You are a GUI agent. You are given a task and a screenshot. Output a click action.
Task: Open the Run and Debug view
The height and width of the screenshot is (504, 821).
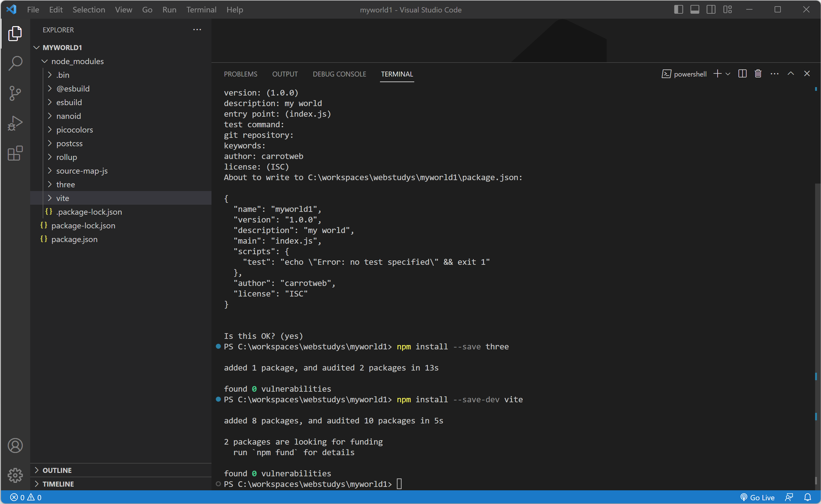pyautogui.click(x=15, y=123)
